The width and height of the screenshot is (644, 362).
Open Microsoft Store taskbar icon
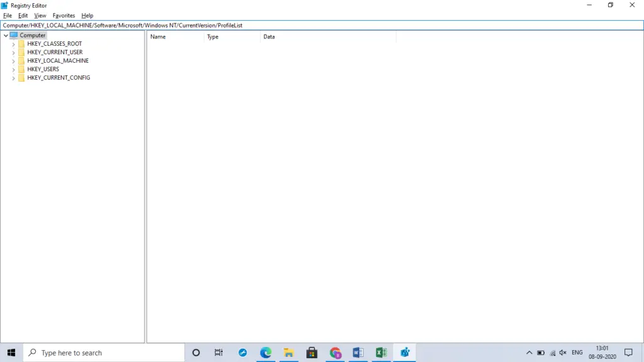[x=312, y=353]
